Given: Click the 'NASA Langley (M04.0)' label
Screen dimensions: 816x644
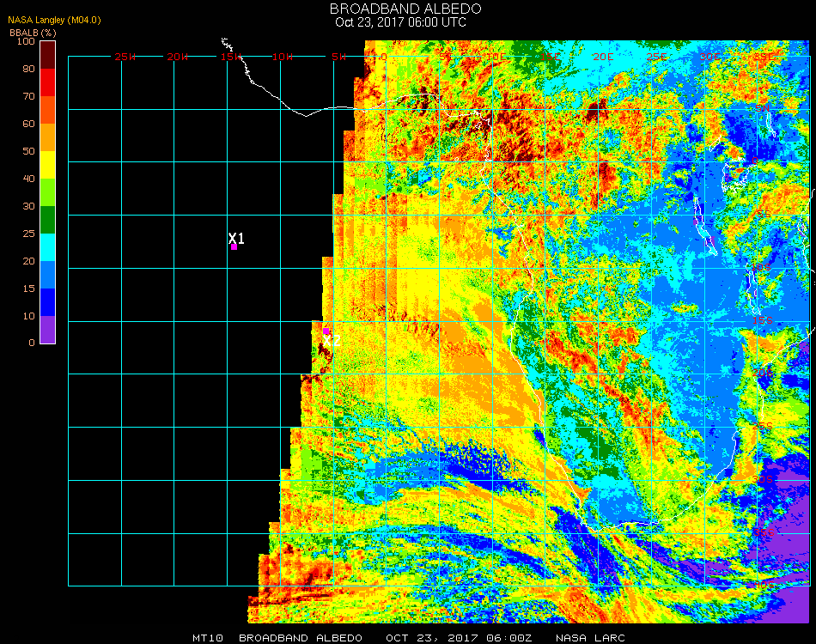Looking at the screenshot, I should coord(54,21).
